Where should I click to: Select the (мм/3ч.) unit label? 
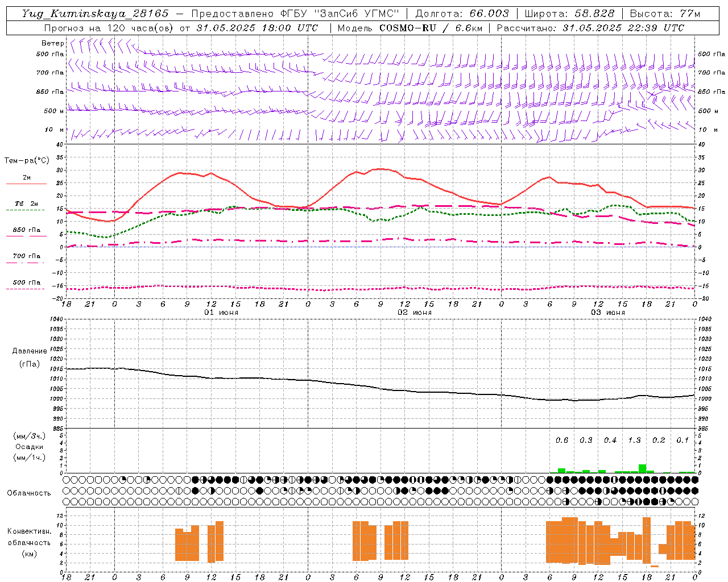[x=29, y=436]
